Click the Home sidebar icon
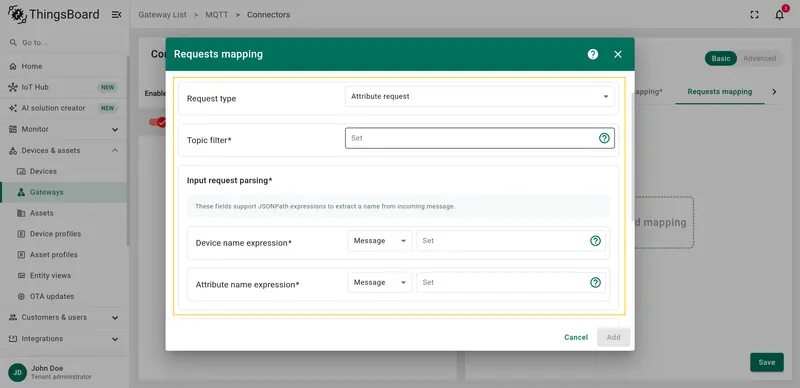800x388 pixels. 13,66
